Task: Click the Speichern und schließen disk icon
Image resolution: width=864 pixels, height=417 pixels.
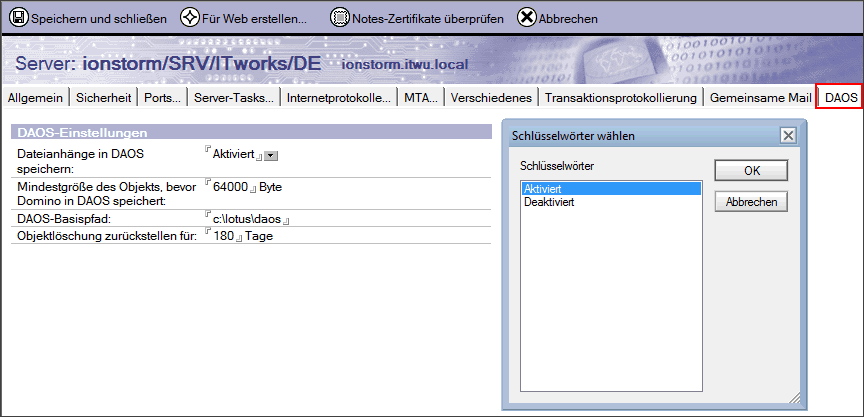Action: [19, 18]
